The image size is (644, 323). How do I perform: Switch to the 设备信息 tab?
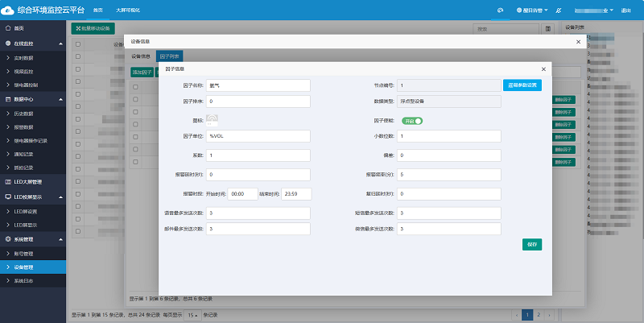coord(141,56)
